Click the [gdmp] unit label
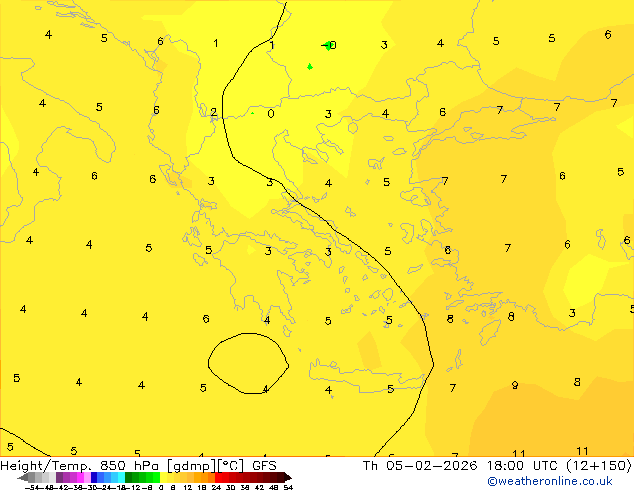The width and height of the screenshot is (634, 490). pos(189,466)
